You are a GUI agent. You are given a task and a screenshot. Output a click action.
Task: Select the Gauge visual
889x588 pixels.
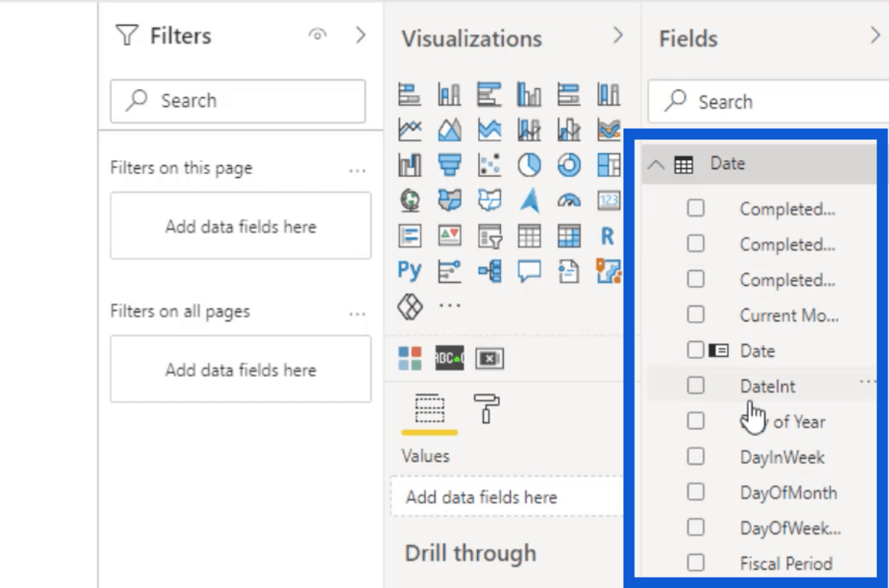click(569, 200)
